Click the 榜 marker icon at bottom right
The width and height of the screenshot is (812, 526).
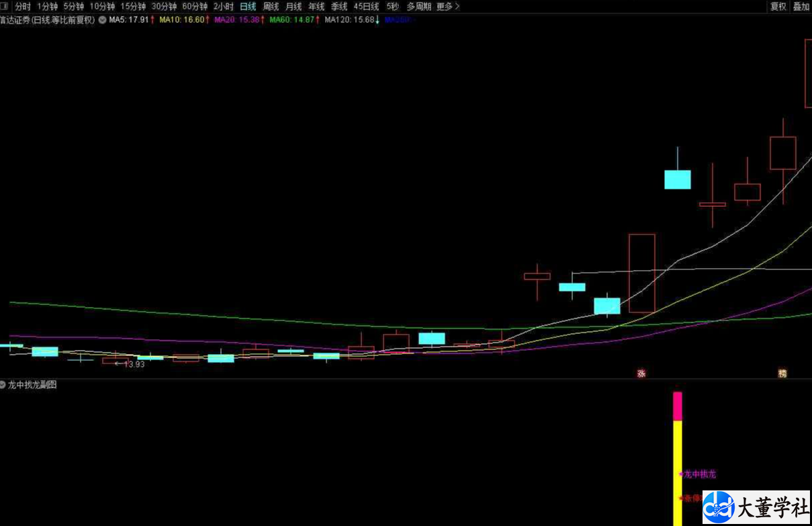click(782, 374)
